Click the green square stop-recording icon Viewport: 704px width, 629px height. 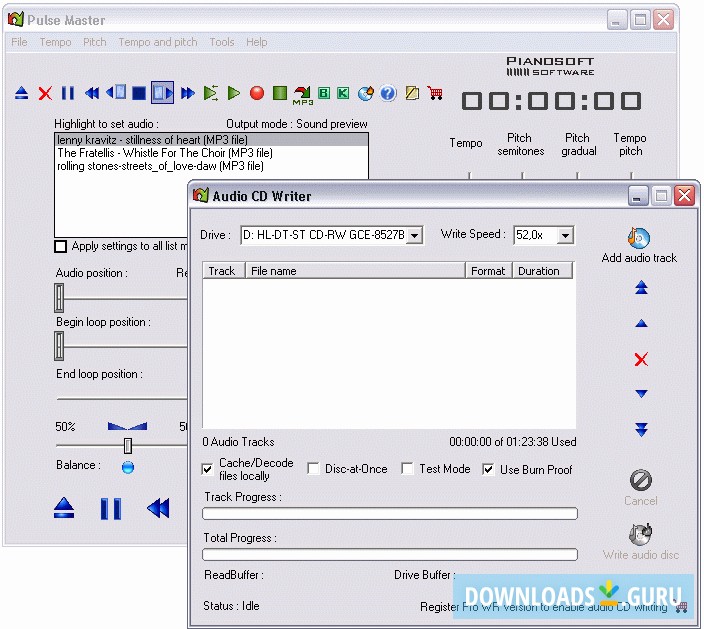click(x=280, y=93)
